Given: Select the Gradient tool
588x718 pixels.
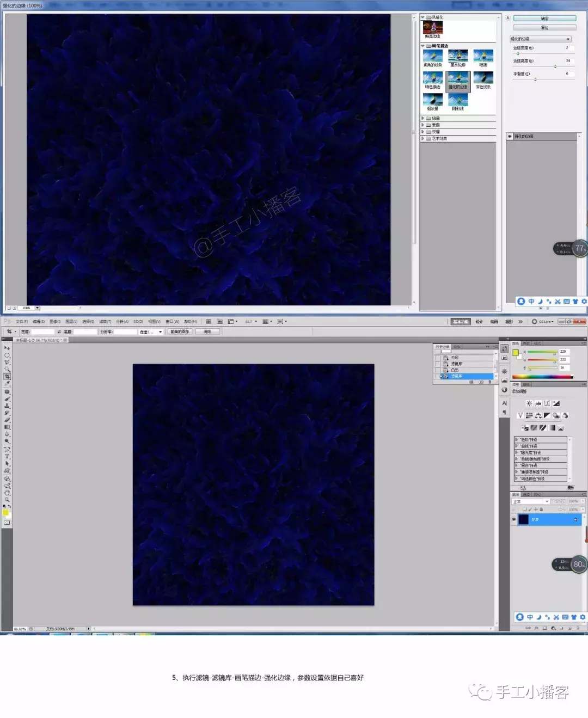Looking at the screenshot, I should [x=7, y=427].
